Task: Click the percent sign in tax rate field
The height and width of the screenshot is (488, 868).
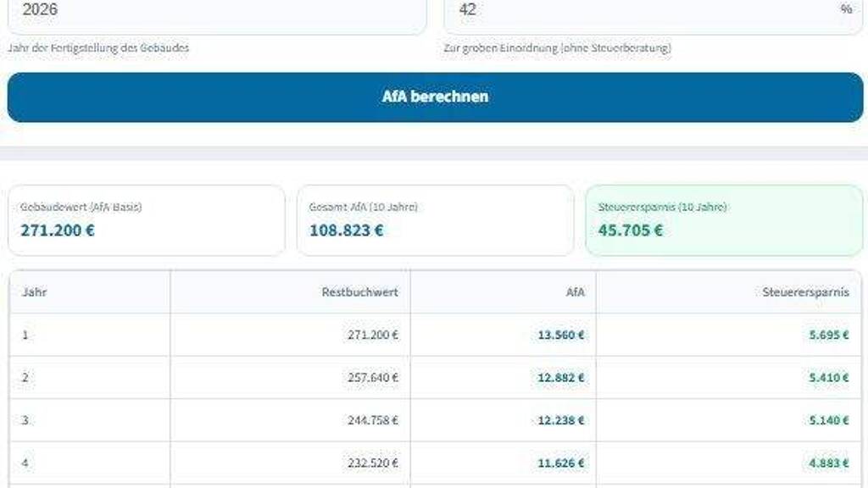Action: tap(845, 9)
